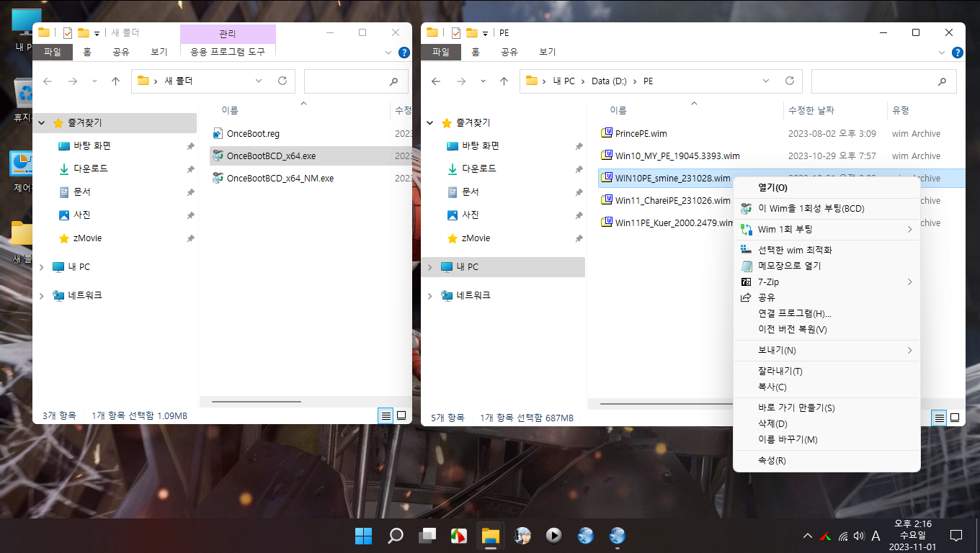This screenshot has height=553, width=980.
Task: Open 관리 tab in 새 폴더 window
Action: 228,34
